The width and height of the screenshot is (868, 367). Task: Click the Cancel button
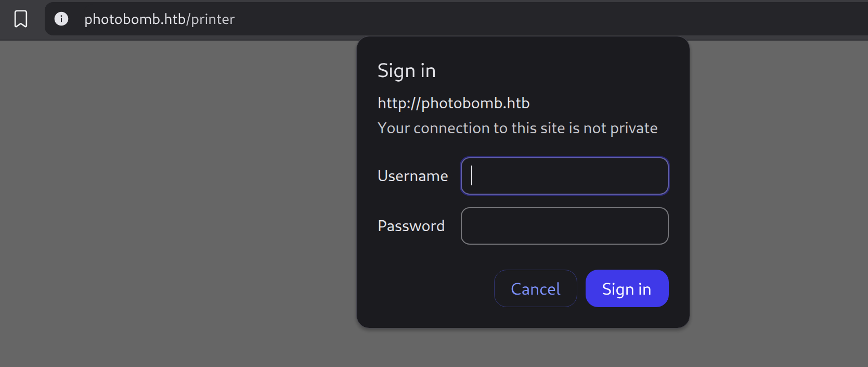(535, 288)
